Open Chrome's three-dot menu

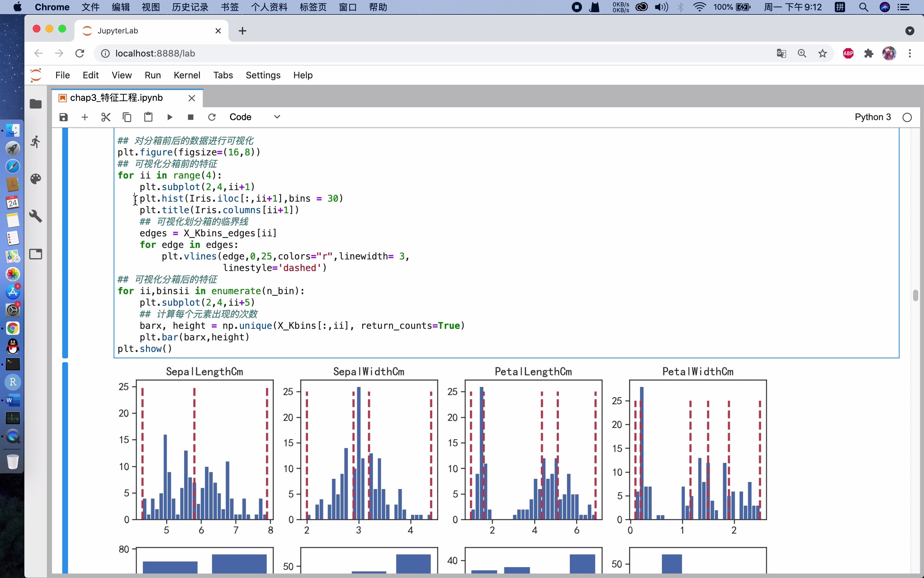(910, 54)
